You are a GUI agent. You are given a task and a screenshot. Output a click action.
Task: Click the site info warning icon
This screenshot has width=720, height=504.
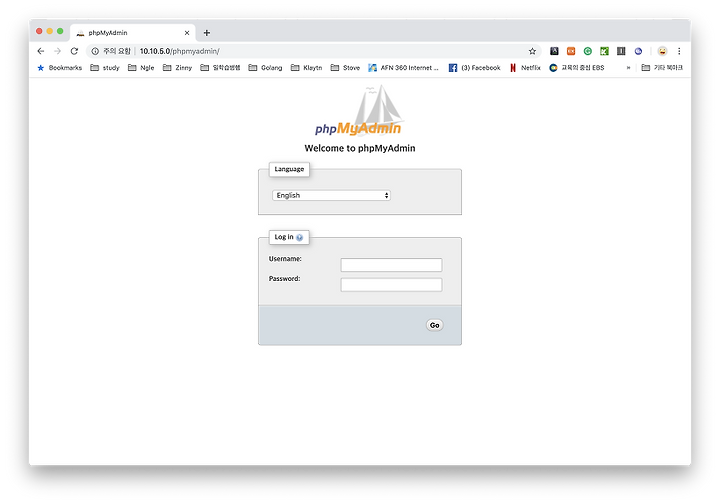click(95, 51)
